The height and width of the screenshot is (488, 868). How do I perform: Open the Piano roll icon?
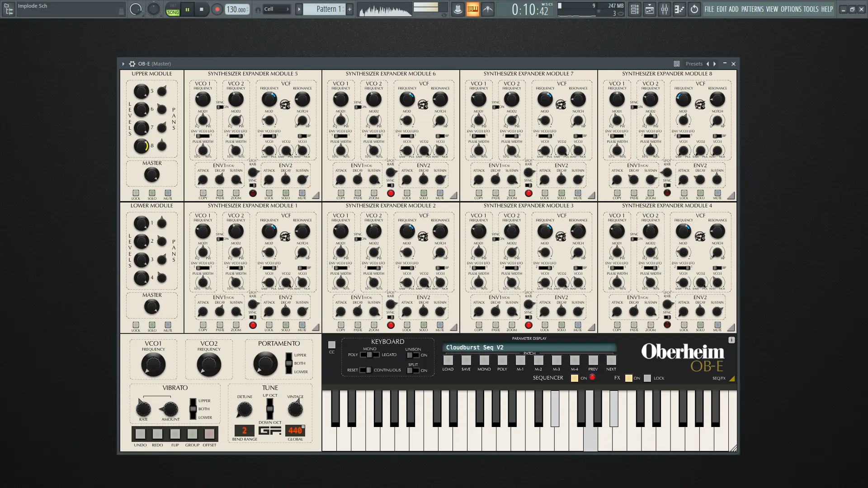[650, 9]
